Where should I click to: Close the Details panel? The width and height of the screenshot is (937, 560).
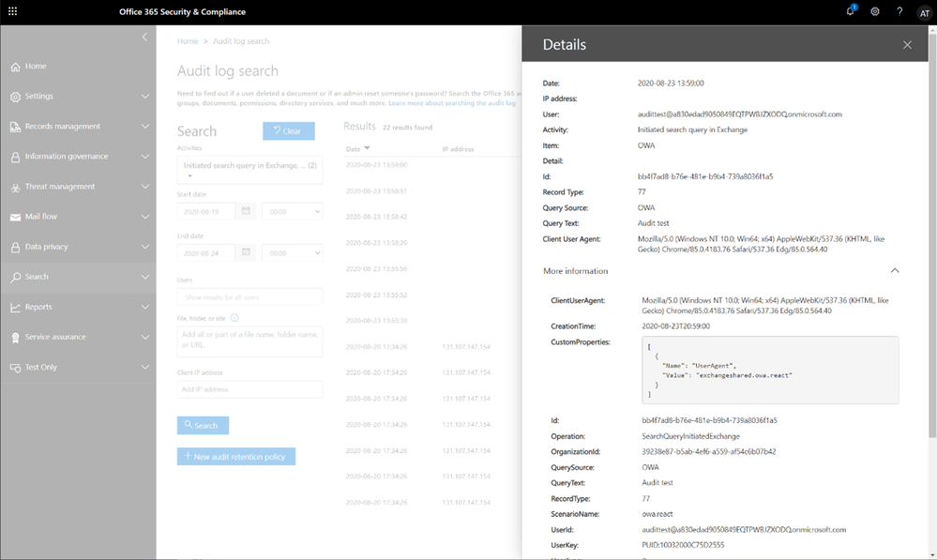coord(907,45)
